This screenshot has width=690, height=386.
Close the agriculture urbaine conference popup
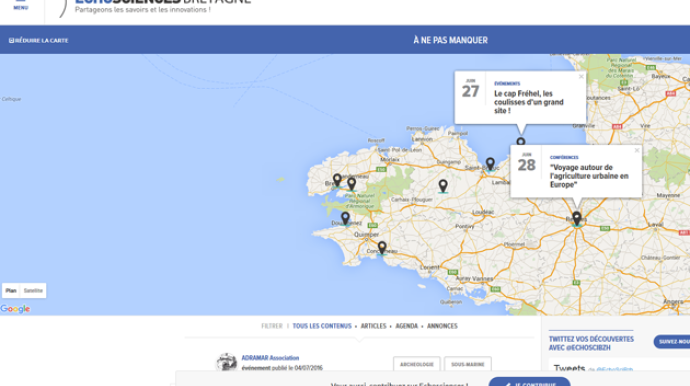pos(637,151)
